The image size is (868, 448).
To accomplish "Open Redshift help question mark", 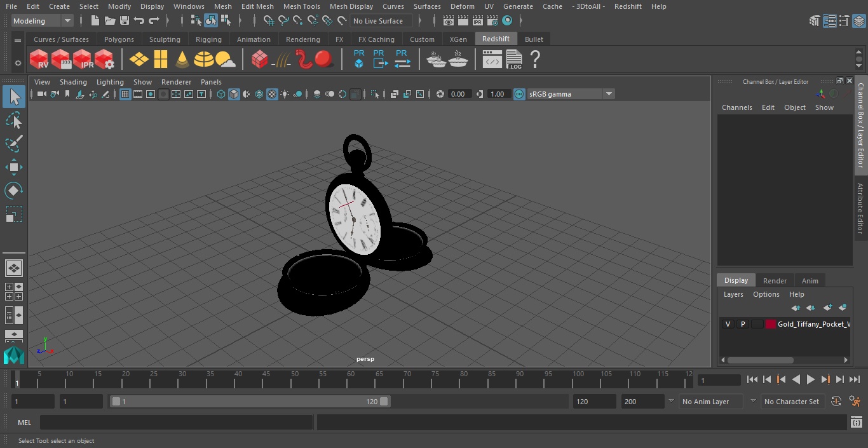I will 535,60.
